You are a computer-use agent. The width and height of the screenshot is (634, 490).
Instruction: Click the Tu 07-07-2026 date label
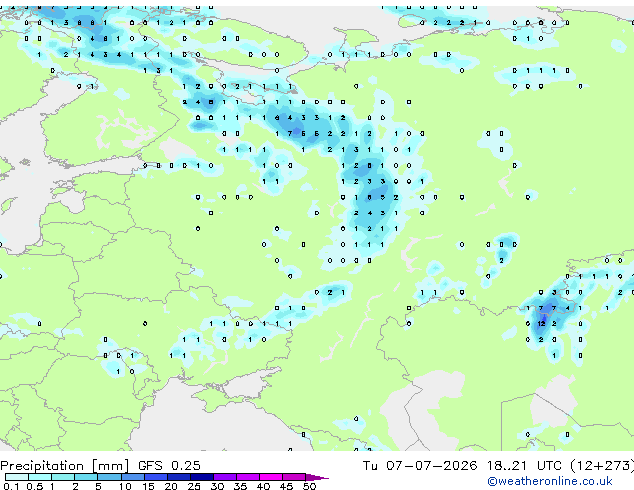click(x=420, y=466)
